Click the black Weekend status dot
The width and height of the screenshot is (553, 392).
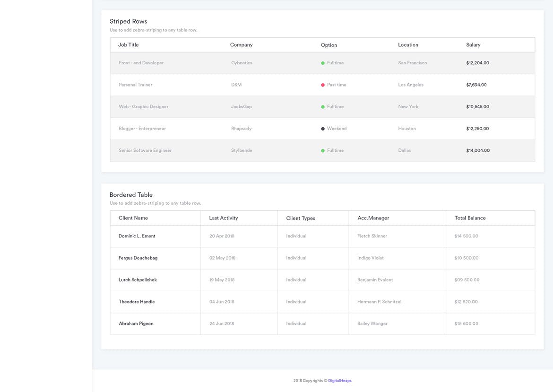(x=322, y=128)
